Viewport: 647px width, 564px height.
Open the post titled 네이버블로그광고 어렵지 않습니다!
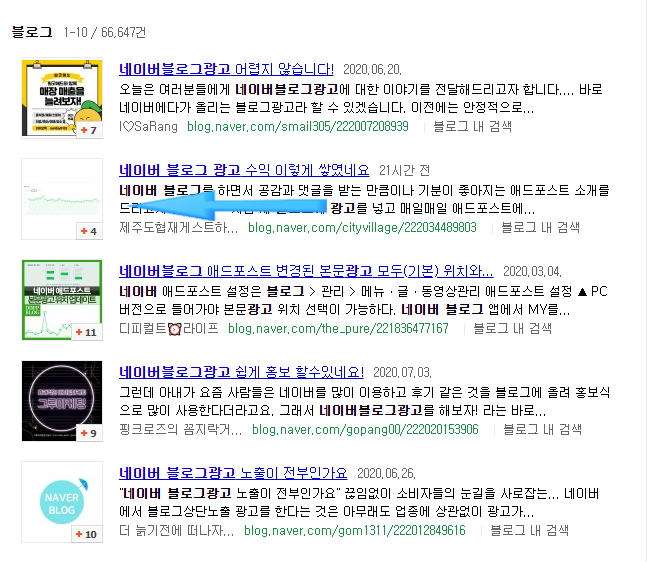tap(226, 69)
